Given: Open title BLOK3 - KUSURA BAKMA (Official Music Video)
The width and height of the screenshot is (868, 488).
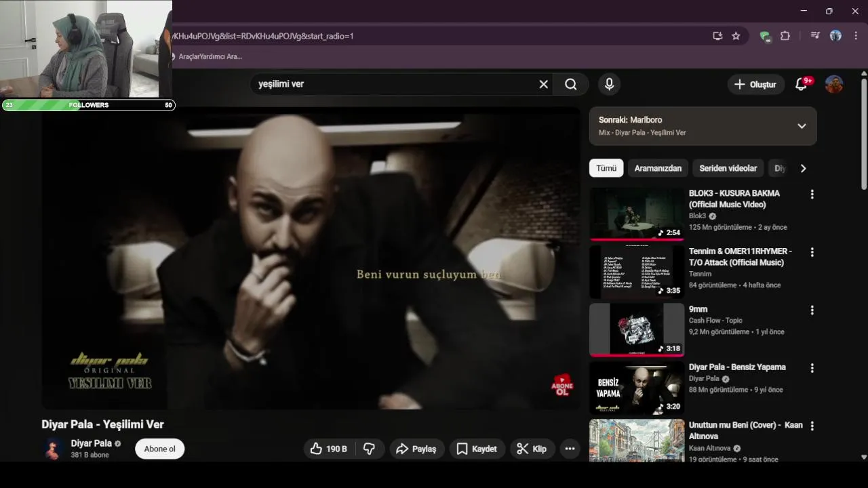Looking at the screenshot, I should (x=734, y=199).
